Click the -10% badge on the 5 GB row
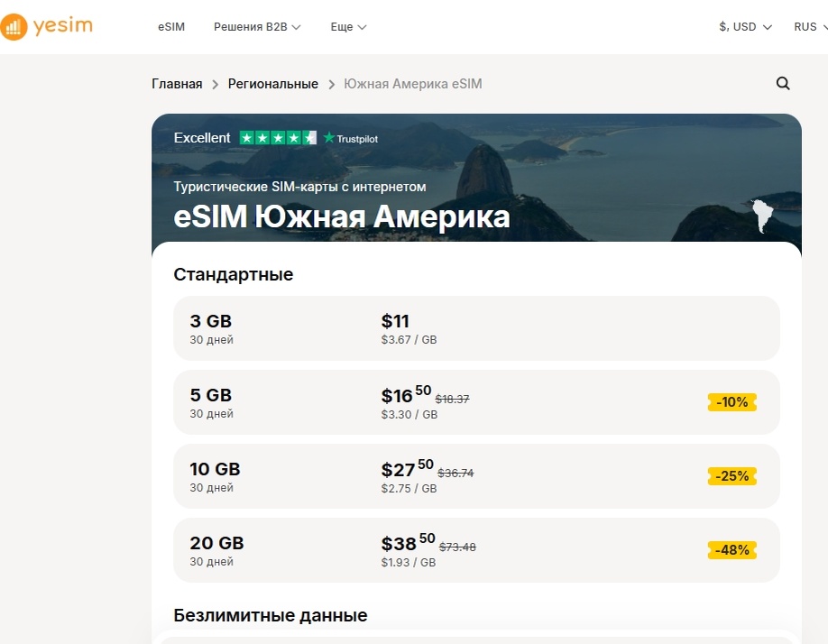The height and width of the screenshot is (644, 828). click(x=731, y=402)
